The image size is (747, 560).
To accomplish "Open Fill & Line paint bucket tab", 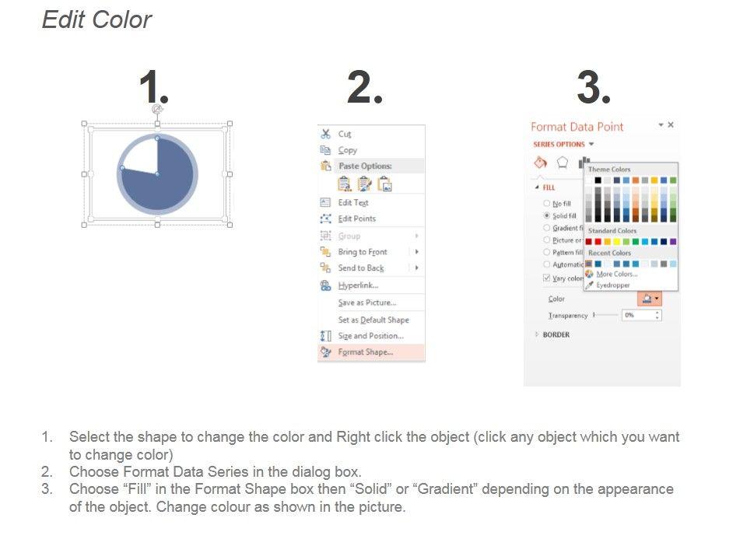I will [x=540, y=163].
